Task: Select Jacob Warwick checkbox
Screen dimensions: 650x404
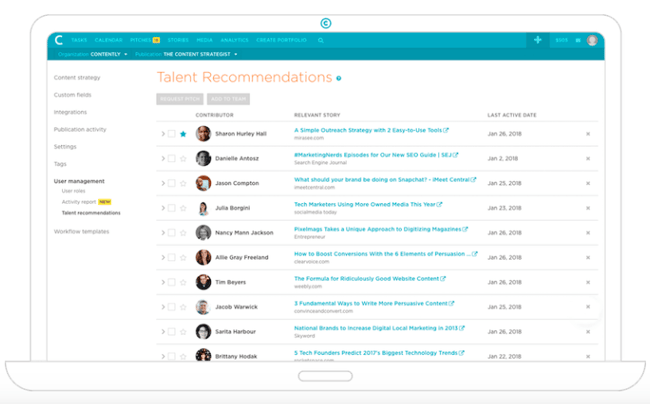Action: (171, 307)
